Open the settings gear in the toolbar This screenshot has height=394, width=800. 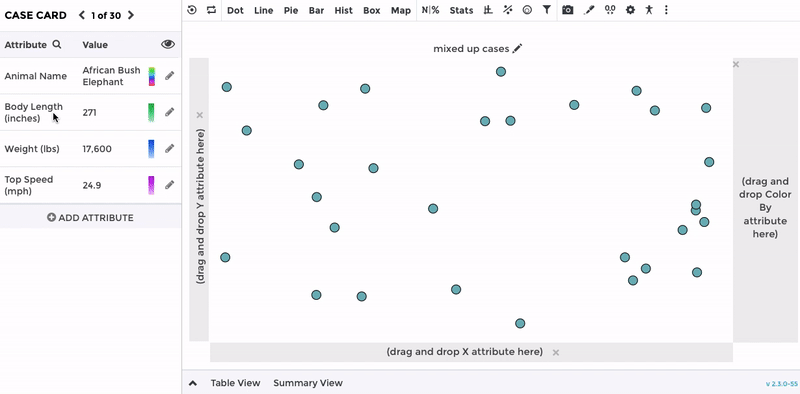tap(630, 10)
